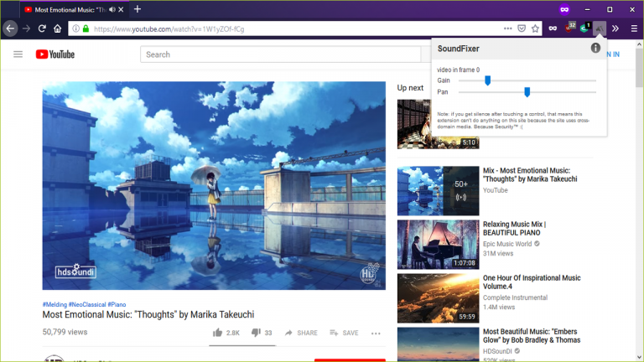Open the #Piano hashtag link
Screen dimensions: 644x362
(x=117, y=304)
